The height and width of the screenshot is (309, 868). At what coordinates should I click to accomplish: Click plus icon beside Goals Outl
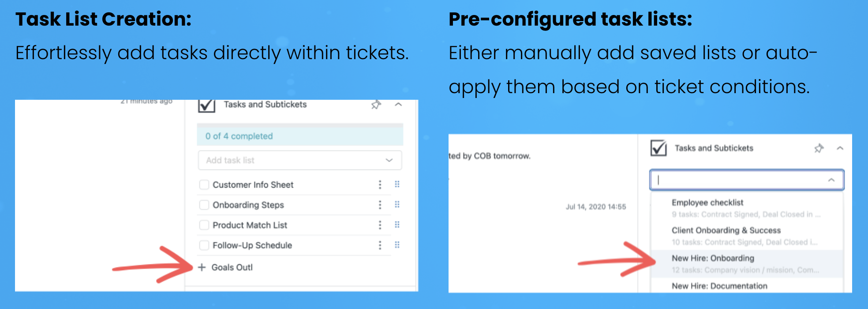(x=202, y=267)
